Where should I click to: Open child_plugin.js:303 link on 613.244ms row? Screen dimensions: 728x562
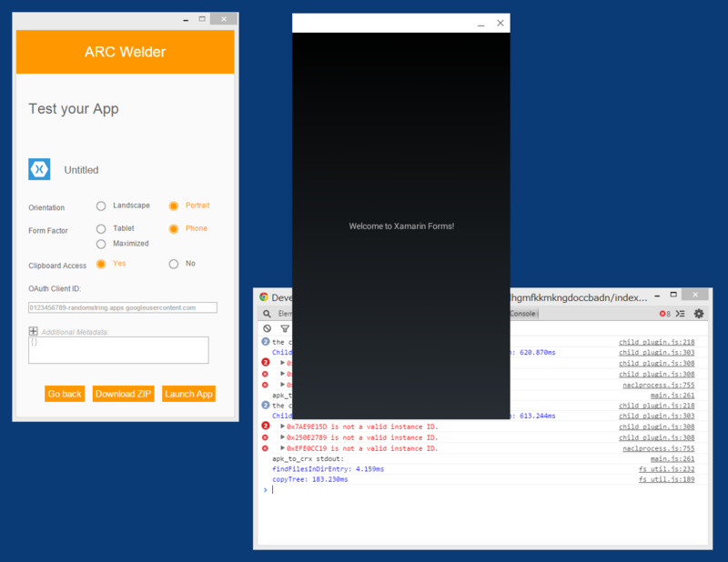(x=656, y=416)
